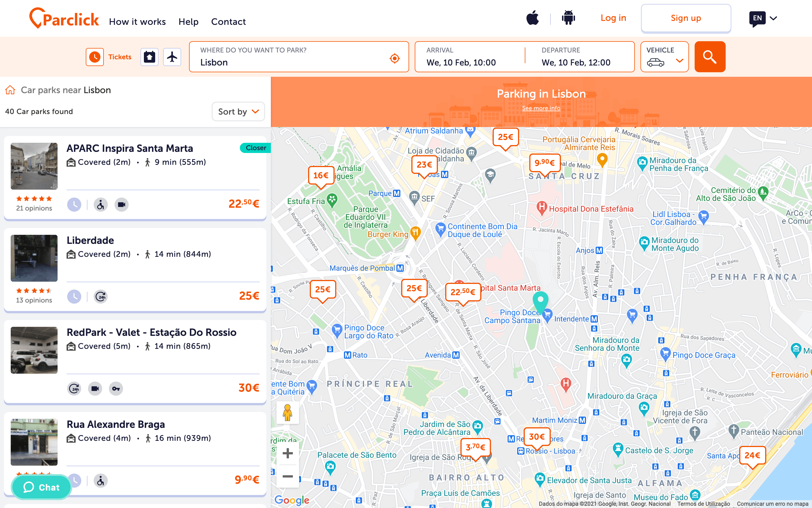This screenshot has height=508, width=812.
Task: Click '13 opinions' rating text
Action: (x=34, y=300)
